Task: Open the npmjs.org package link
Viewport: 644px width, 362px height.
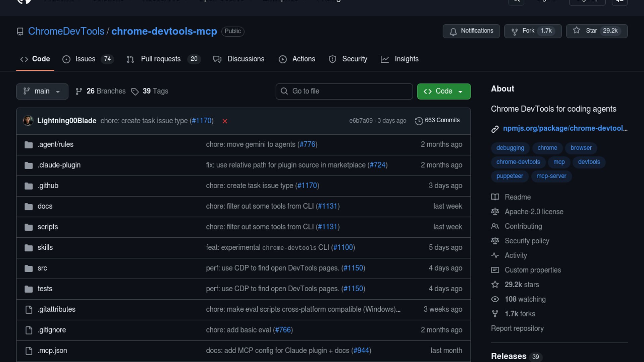Action: [x=565, y=128]
